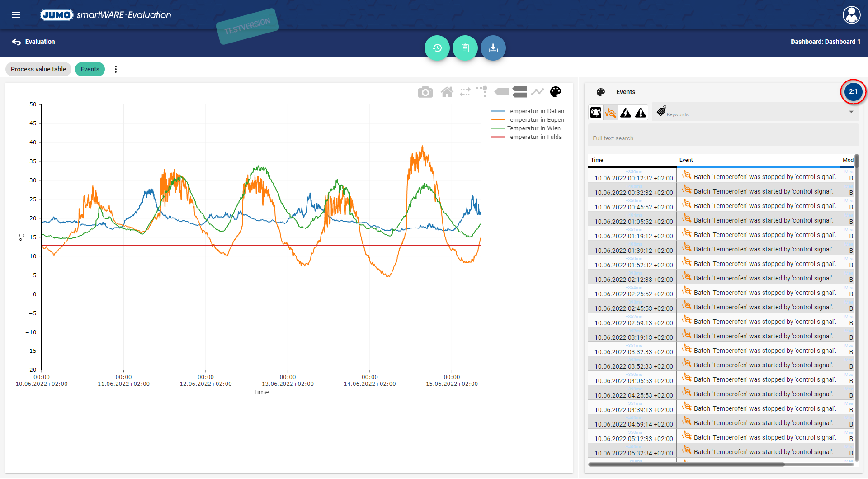
Task: Select the Process value table chip
Action: (38, 69)
